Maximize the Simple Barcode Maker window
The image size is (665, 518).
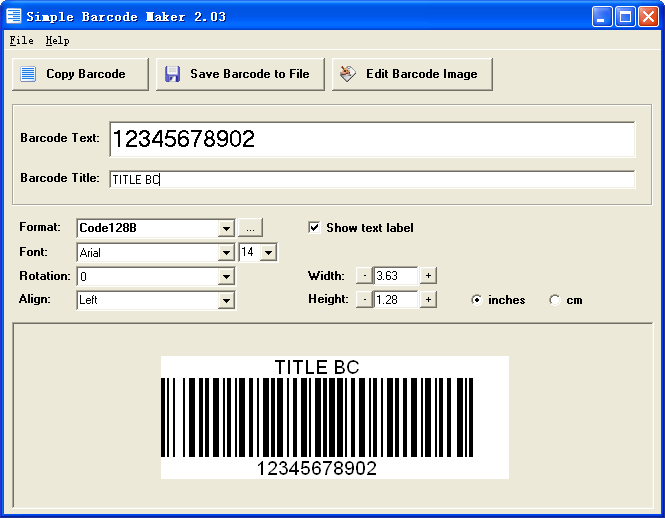(625, 17)
